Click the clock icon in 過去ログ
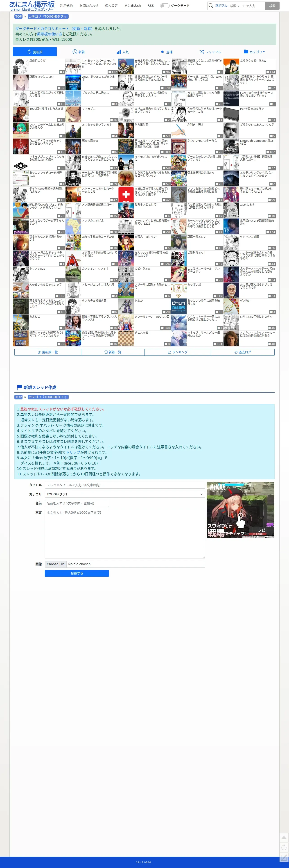The height and width of the screenshot is (868, 289). pyautogui.click(x=236, y=352)
